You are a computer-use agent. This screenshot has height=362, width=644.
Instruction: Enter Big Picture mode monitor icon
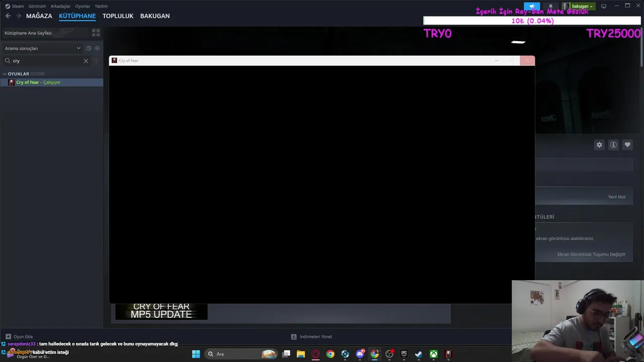[x=604, y=6]
